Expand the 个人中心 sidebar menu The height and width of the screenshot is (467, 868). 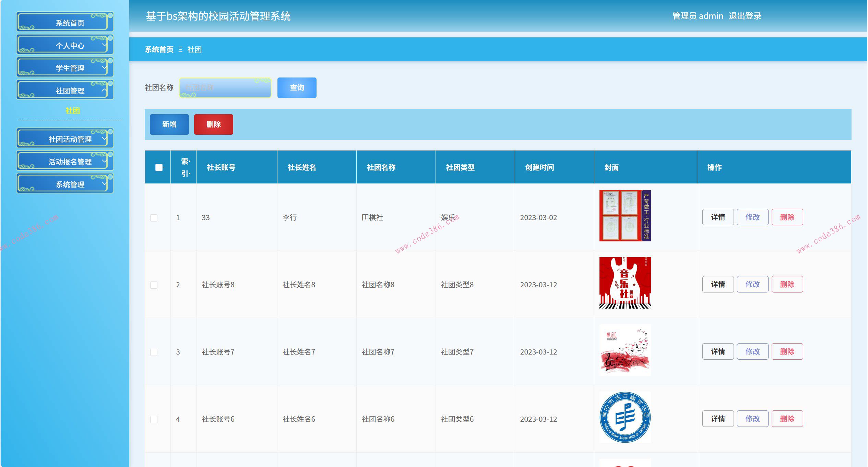[65, 45]
